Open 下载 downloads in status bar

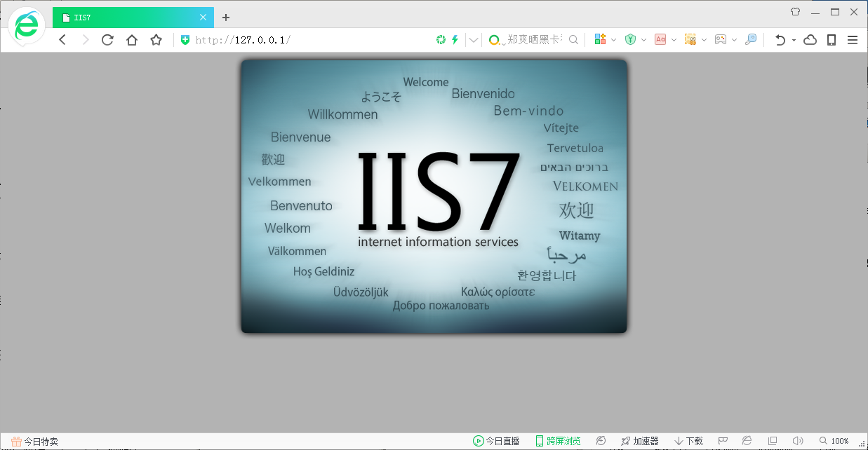coord(688,441)
